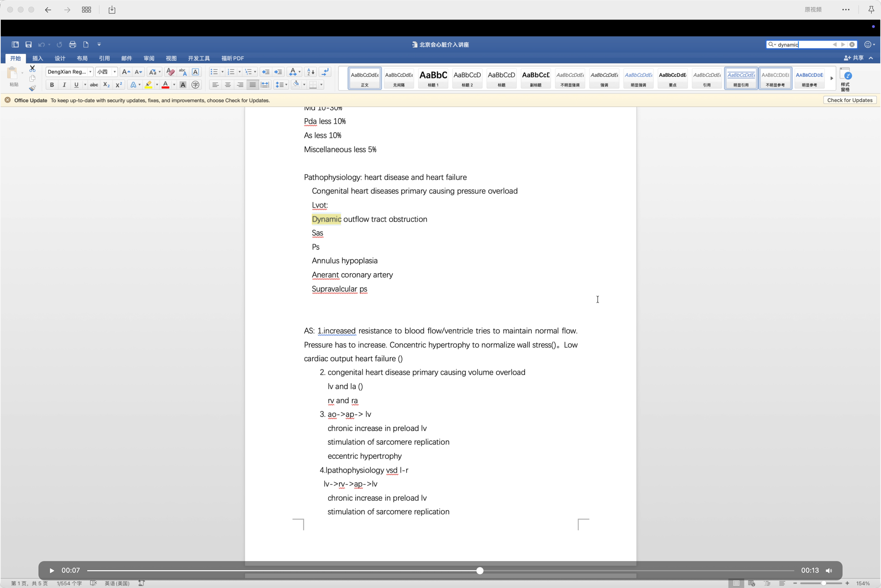Expand the styles gallery arrow
The height and width of the screenshot is (588, 881).
click(831, 78)
